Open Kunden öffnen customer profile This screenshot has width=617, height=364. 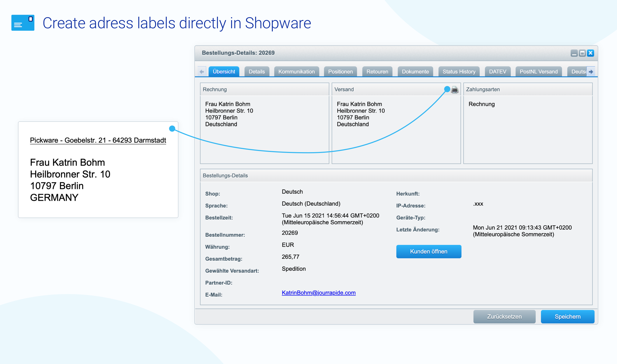(x=428, y=251)
